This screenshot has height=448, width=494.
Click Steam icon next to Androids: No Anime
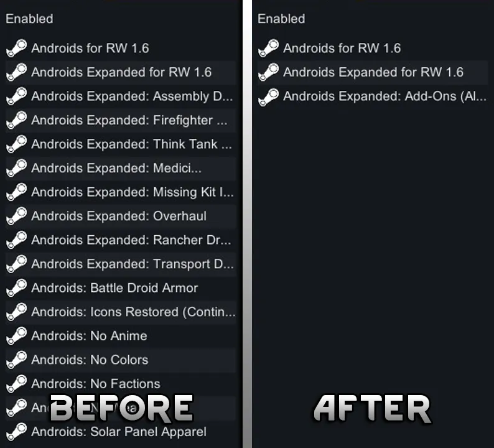click(17, 336)
